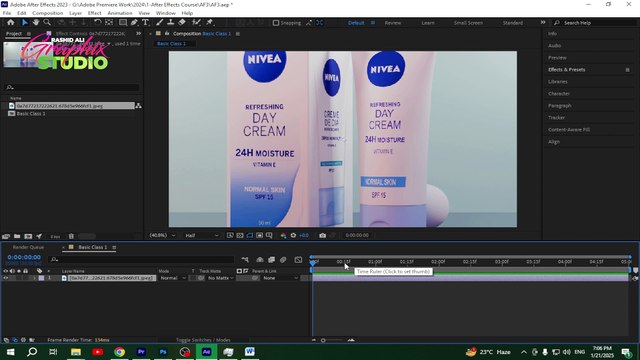Select the Pan Behind anchor tool
This screenshot has width=640, height=360.
click(109, 22)
